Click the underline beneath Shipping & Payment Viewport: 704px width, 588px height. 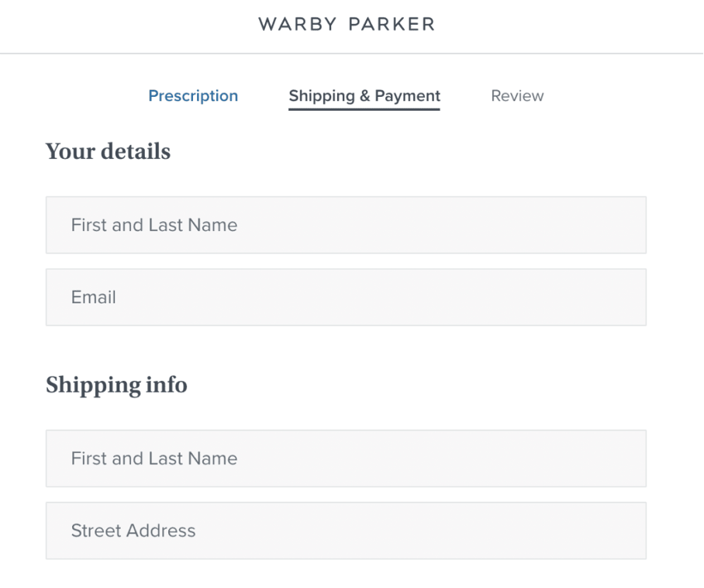[364, 109]
